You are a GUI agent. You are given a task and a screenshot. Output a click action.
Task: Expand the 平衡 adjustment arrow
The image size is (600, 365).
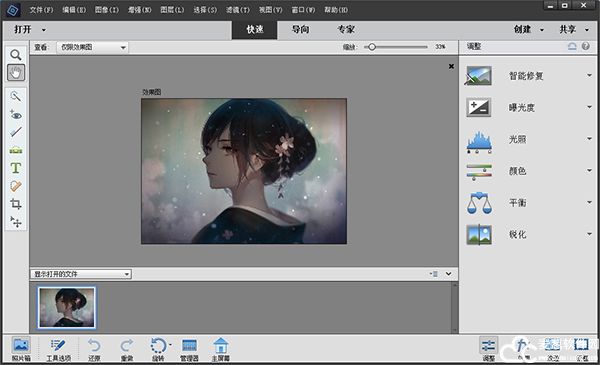coord(589,202)
